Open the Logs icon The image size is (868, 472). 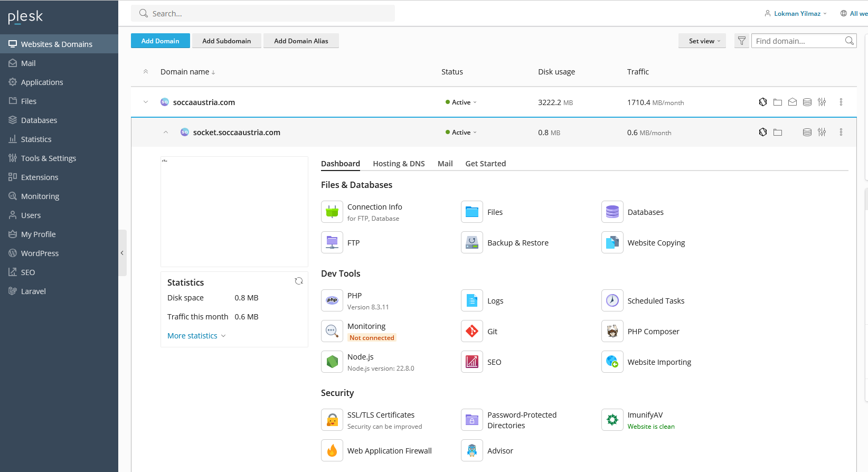(472, 301)
